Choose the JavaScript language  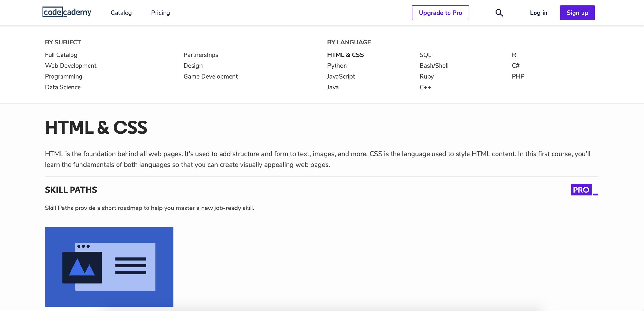341,77
